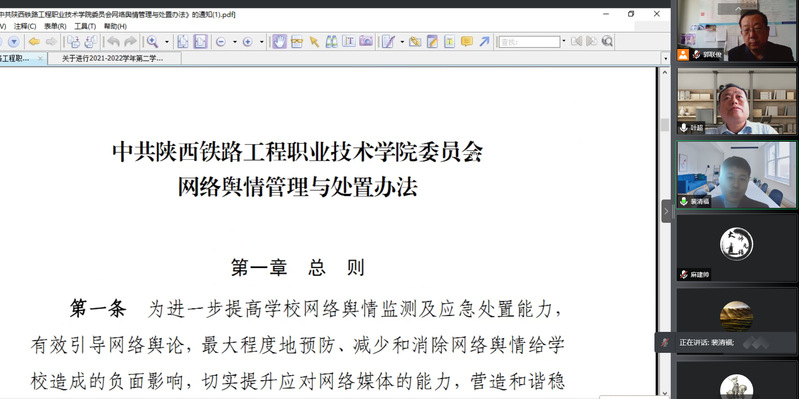Click the glasses reading mode icon

point(297,42)
